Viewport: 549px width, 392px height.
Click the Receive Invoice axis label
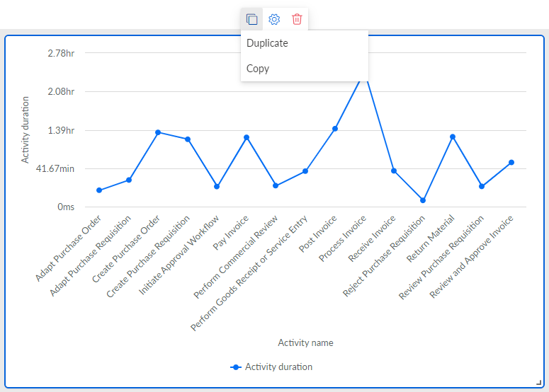372,238
